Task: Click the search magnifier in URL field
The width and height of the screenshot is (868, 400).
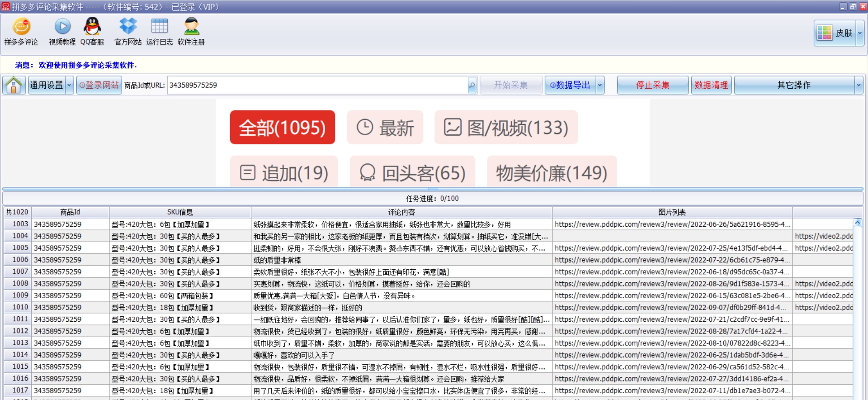Action: coord(472,85)
